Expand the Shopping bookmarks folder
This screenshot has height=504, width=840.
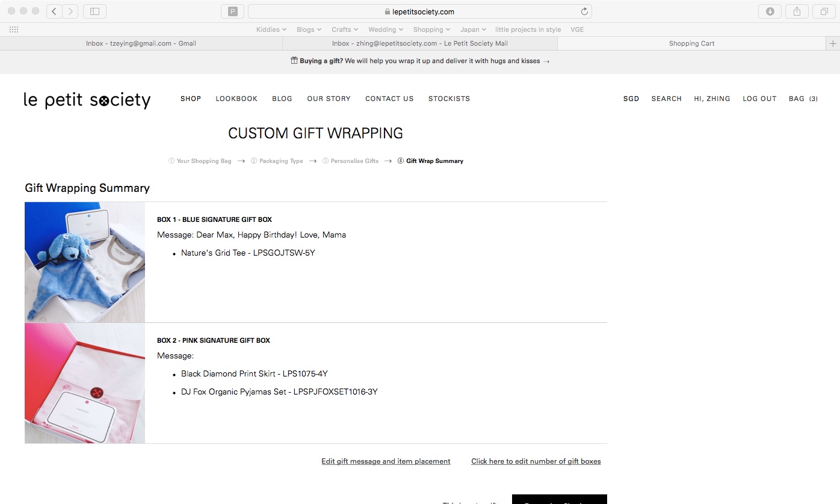[x=431, y=29]
